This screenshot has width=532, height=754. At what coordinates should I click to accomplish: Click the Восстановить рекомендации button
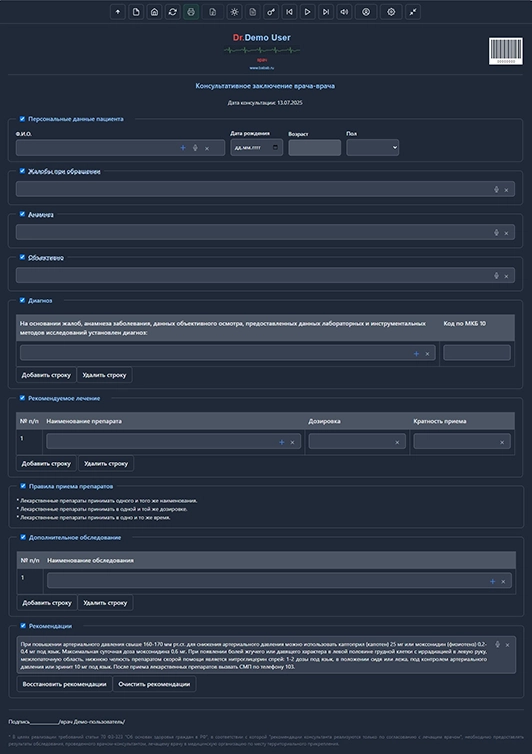click(x=64, y=684)
